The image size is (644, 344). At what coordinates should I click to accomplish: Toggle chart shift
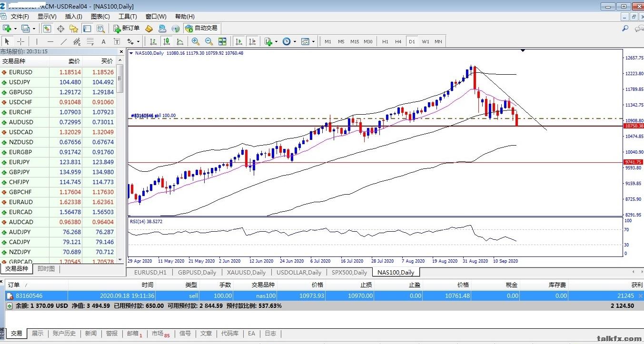point(252,41)
